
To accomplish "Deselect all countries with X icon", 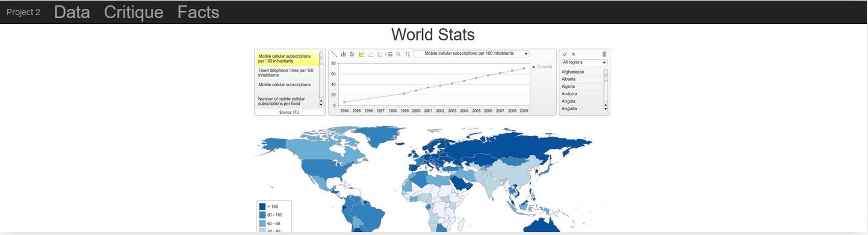I will 573,54.
